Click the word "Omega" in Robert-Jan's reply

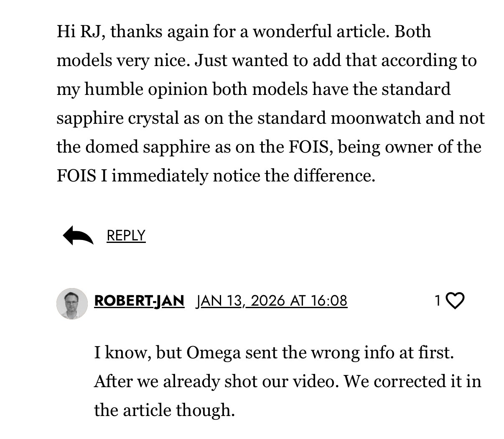click(214, 353)
